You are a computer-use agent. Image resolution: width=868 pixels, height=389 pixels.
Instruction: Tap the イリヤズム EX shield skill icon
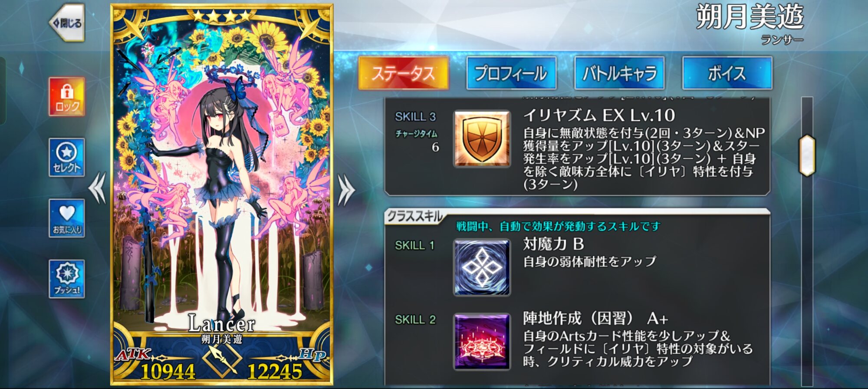[482, 138]
